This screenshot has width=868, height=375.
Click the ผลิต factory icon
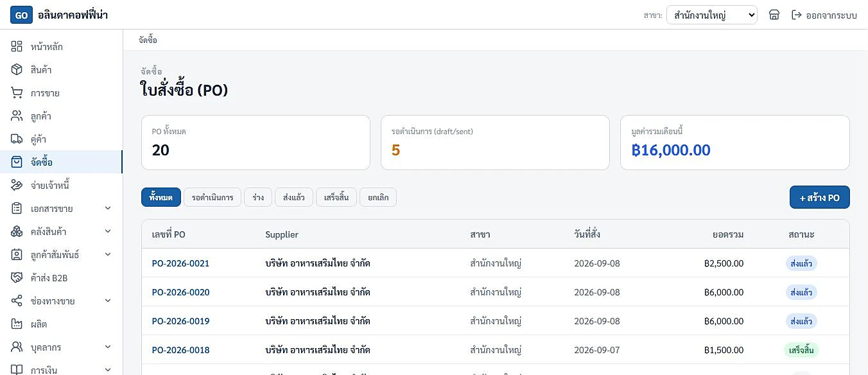click(17, 324)
